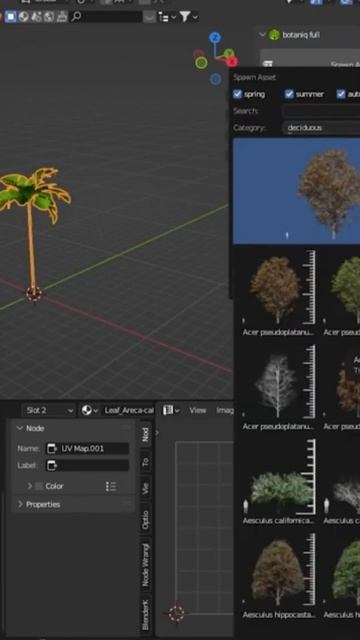Viewport: 360px width, 640px height.
Task: Open the Slot 2 material slot dropdown
Action: click(x=49, y=410)
